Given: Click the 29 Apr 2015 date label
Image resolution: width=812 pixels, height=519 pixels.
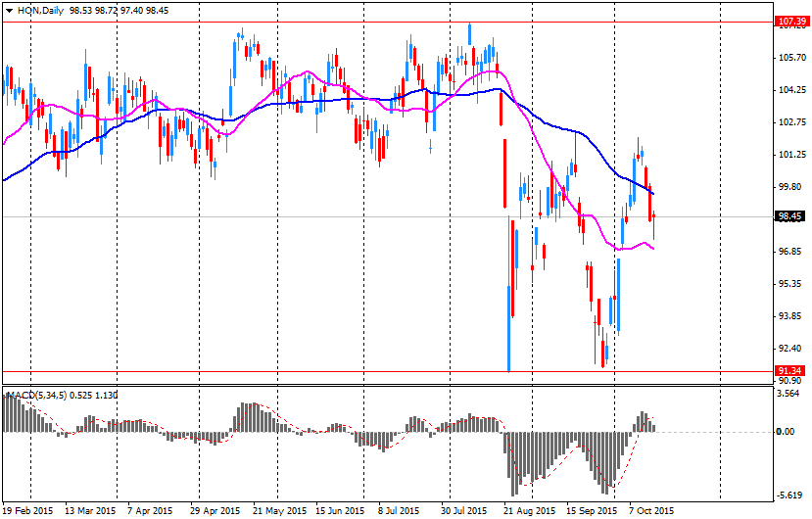Looking at the screenshot, I should [x=215, y=511].
